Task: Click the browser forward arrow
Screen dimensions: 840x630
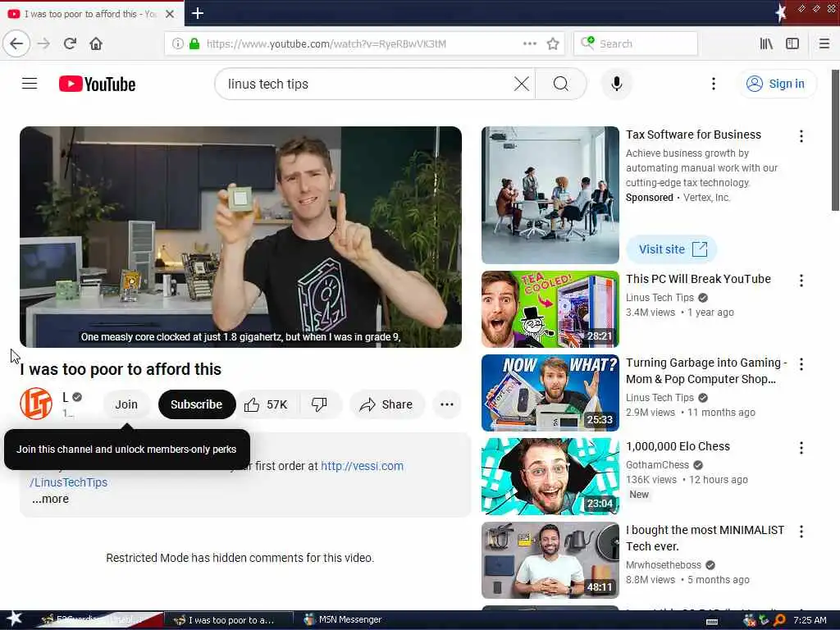Action: 44,43
